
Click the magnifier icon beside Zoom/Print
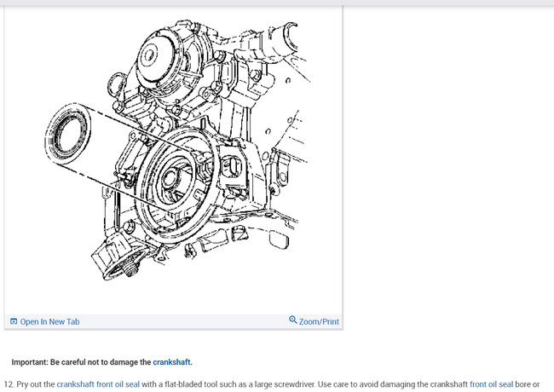[293, 320]
